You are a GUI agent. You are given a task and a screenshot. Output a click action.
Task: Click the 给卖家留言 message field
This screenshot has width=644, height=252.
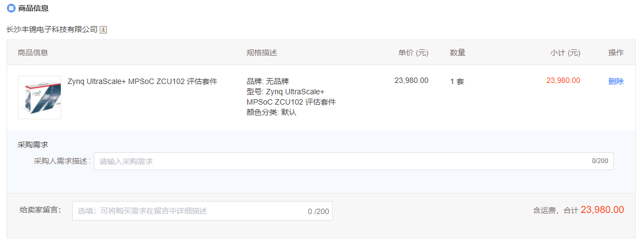(202, 211)
